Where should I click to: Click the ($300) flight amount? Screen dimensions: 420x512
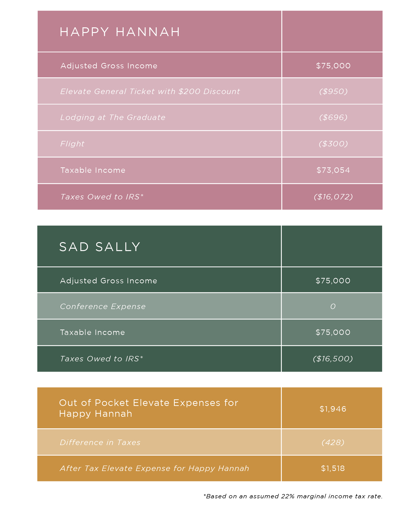click(x=333, y=144)
